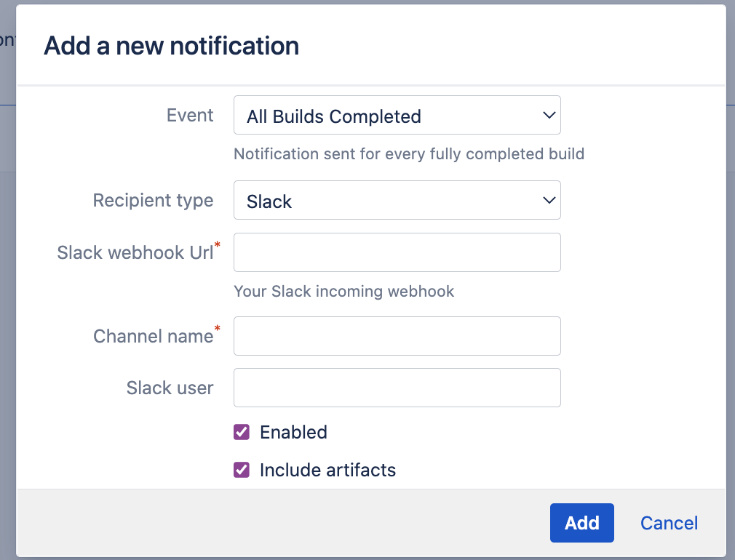Image resolution: width=735 pixels, height=560 pixels.
Task: Click the 'Add a new notification' dialog title
Action: pyautogui.click(x=171, y=46)
